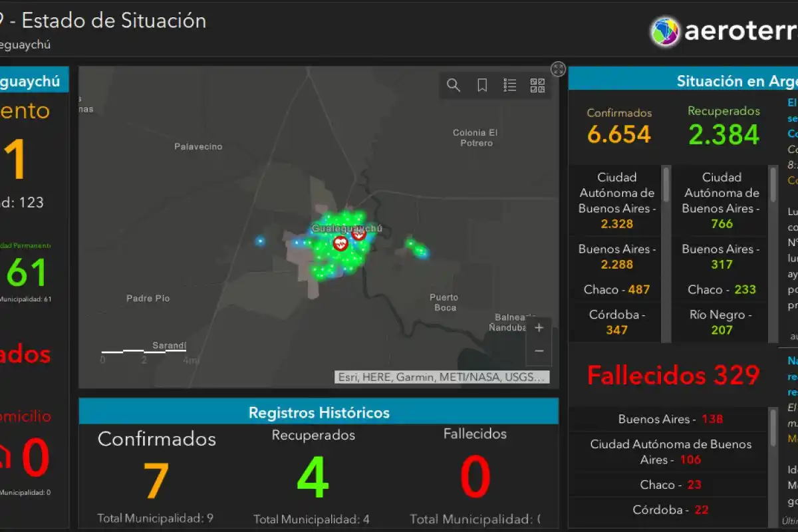
Task: Zoom out using the map minus button
Action: pos(539,350)
